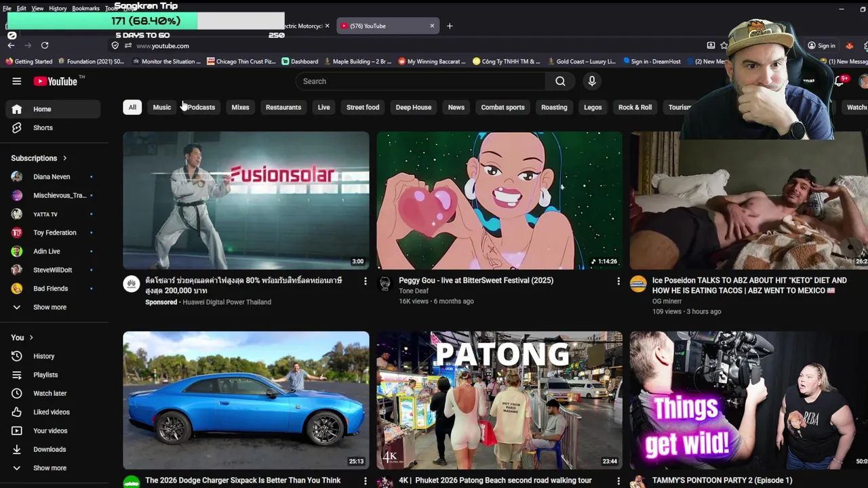
Task: Click the Huawei Digital Power channel avatar
Action: pyautogui.click(x=132, y=283)
